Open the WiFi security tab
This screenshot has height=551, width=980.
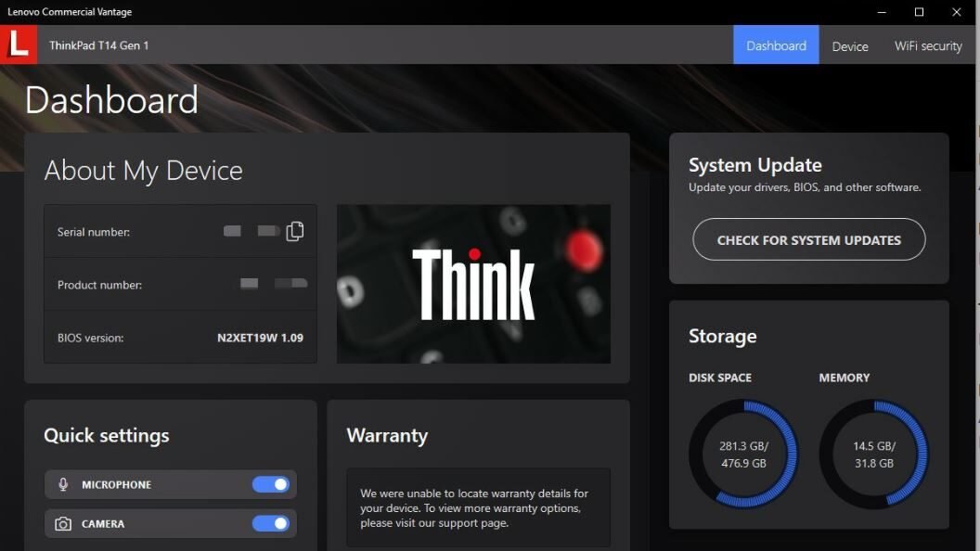point(928,45)
